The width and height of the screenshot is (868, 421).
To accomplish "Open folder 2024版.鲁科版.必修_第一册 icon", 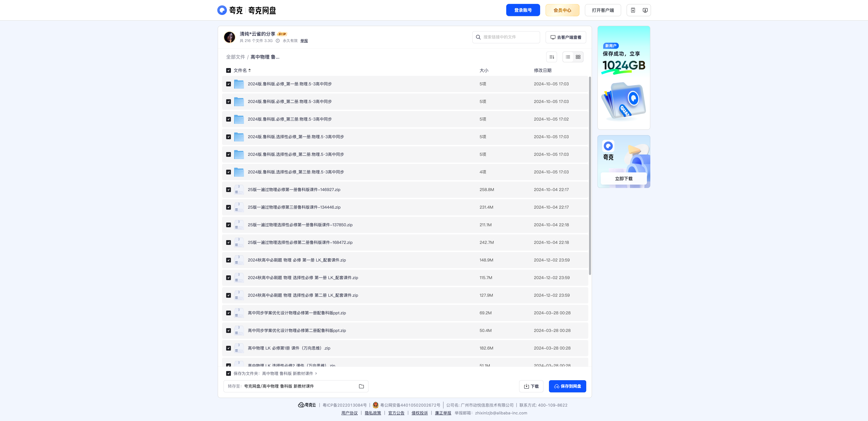I will pyautogui.click(x=239, y=84).
